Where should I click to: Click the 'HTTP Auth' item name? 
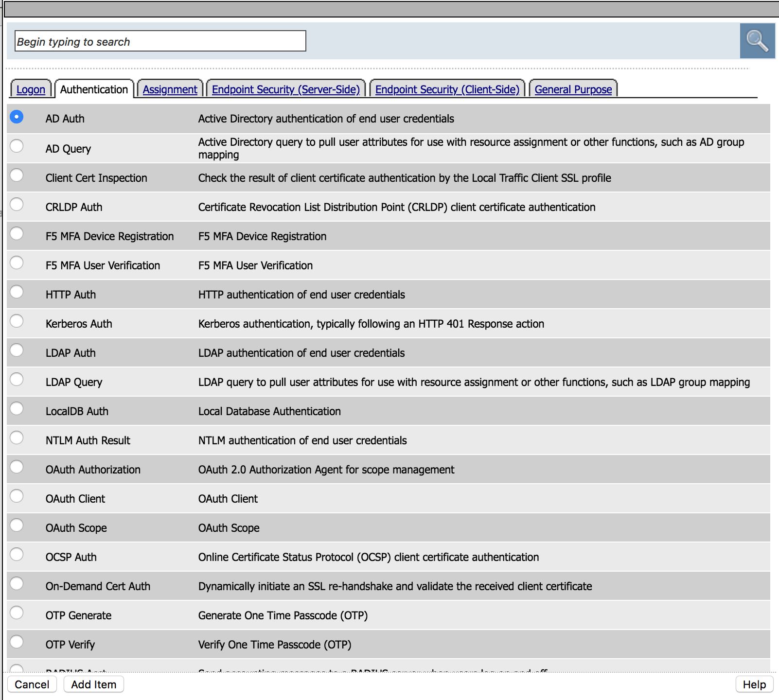click(x=71, y=295)
